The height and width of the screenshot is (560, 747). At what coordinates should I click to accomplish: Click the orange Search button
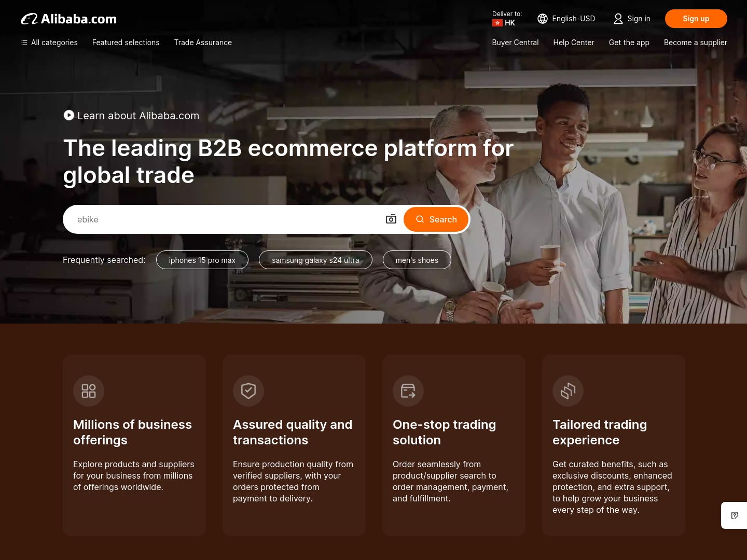(x=436, y=219)
